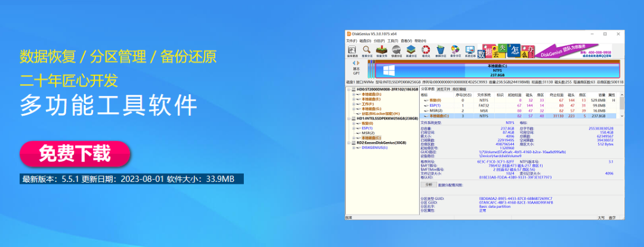Click the 格式化 lifebuoy icon

426,51
